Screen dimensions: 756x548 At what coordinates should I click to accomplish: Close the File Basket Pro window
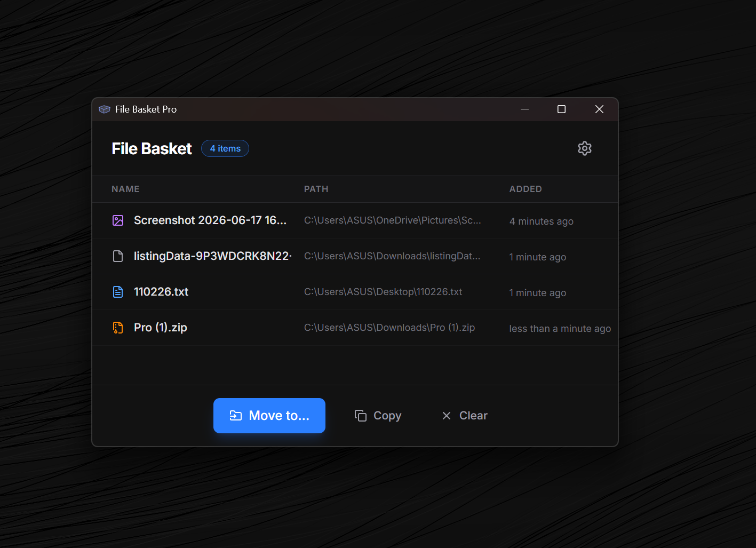click(x=599, y=109)
